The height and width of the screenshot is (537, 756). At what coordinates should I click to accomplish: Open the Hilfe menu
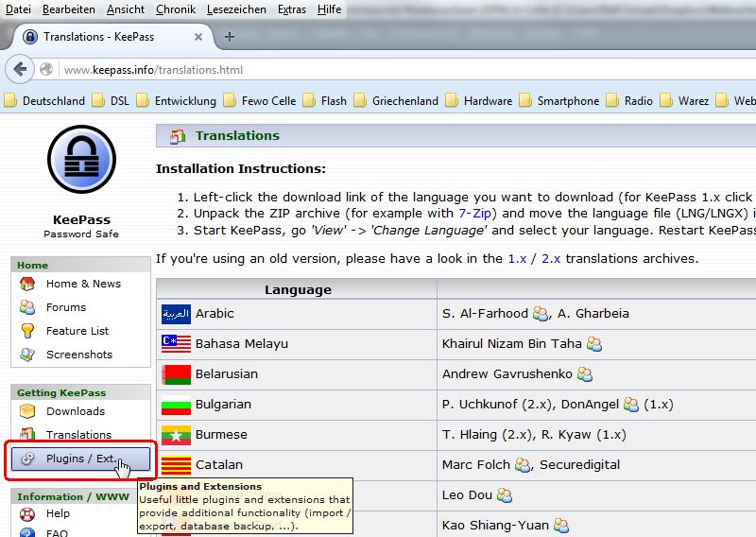[329, 9]
